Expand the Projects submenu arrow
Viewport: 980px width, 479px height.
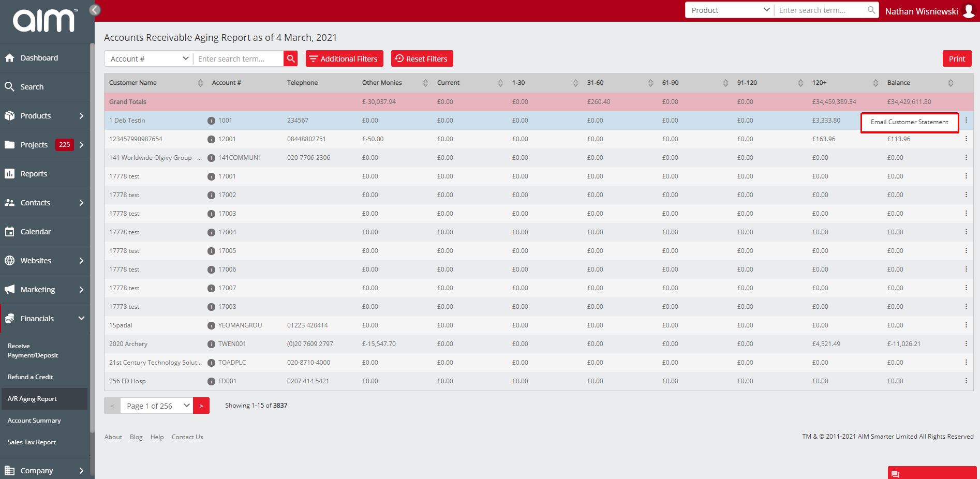click(x=81, y=144)
